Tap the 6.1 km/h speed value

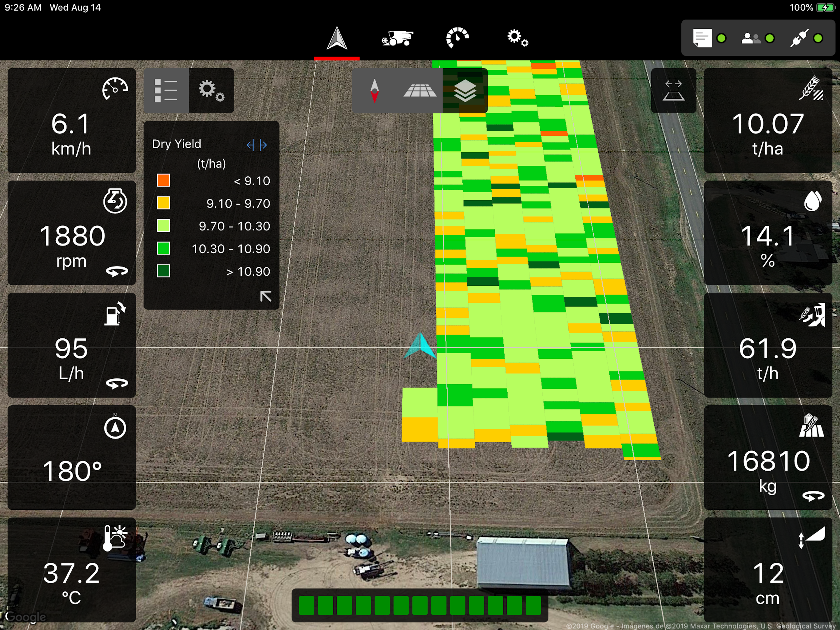click(71, 134)
